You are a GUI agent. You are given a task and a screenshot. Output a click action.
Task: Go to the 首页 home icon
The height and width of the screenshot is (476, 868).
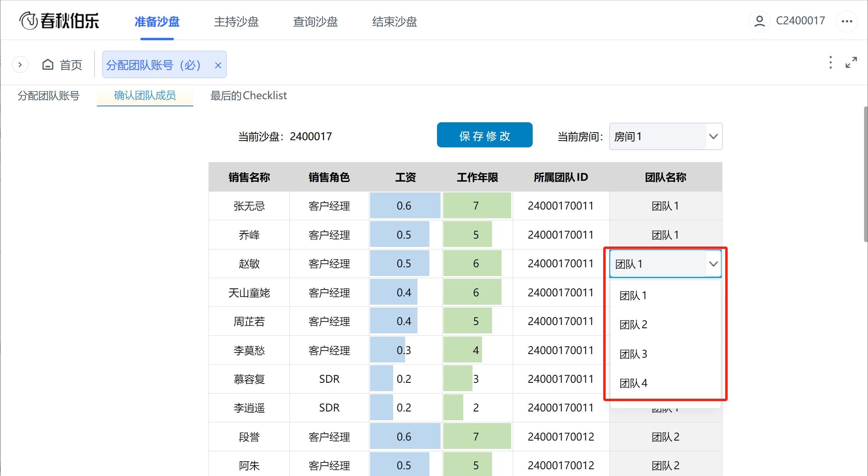pyautogui.click(x=48, y=65)
